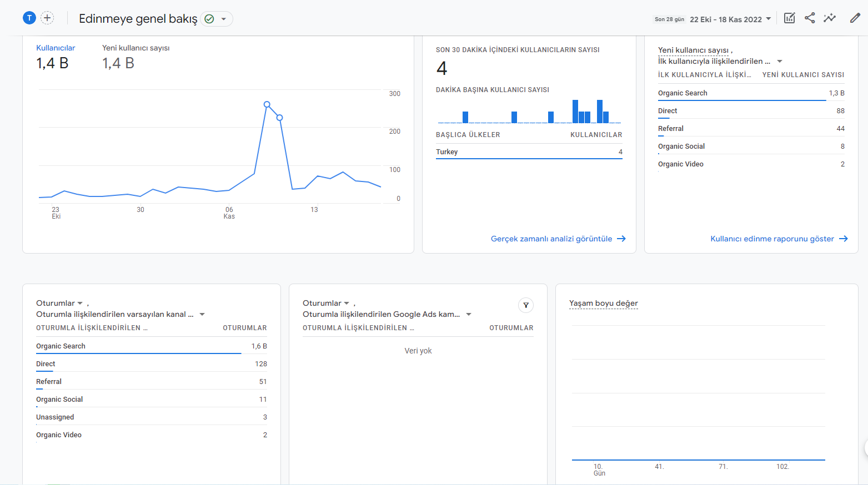Click the customize report pencil icon
The height and width of the screenshot is (485, 868).
coord(855,18)
